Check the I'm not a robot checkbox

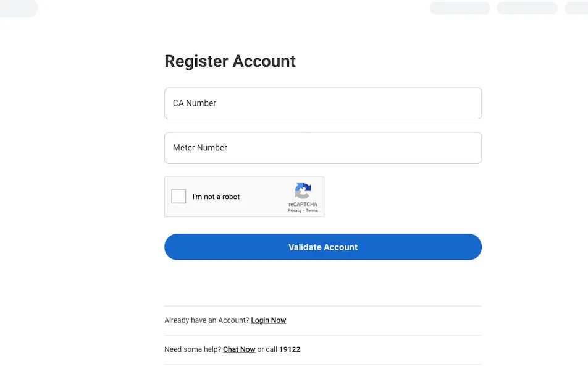tap(178, 197)
